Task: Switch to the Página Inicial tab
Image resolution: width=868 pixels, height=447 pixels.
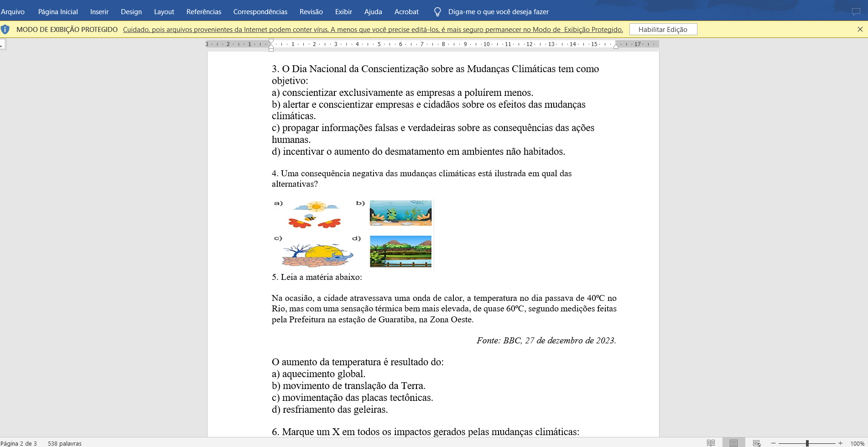Action: click(x=58, y=12)
